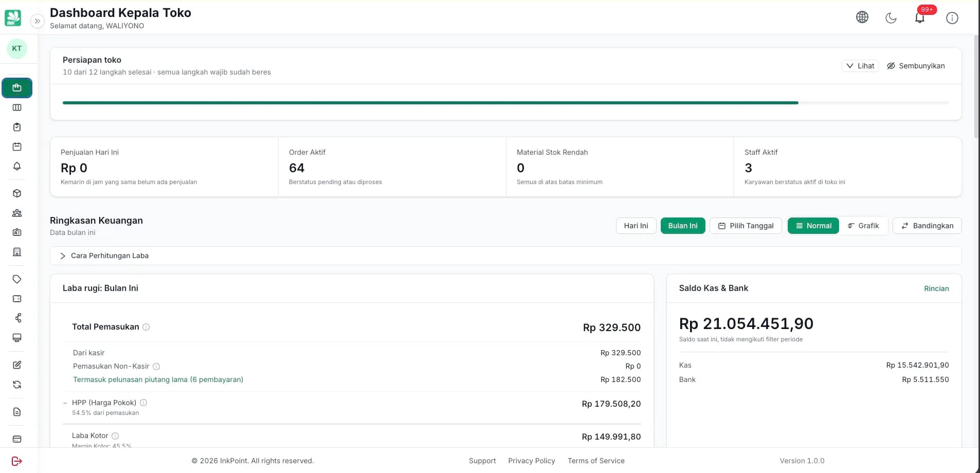Screen dimensions: 980x473
Task: Open the KT user avatar
Action: point(17,49)
